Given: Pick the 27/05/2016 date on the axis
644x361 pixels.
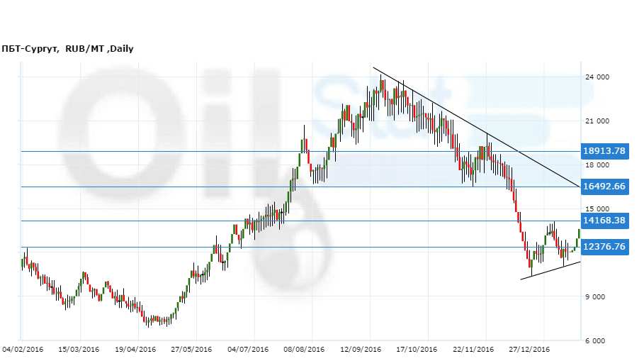Looking at the screenshot, I should coord(192,349).
